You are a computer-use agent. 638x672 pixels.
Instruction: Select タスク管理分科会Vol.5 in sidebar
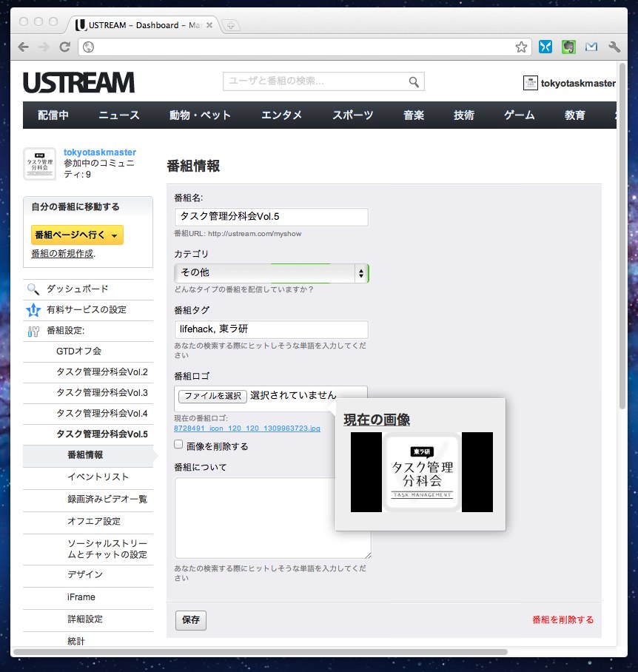pyautogui.click(x=102, y=434)
